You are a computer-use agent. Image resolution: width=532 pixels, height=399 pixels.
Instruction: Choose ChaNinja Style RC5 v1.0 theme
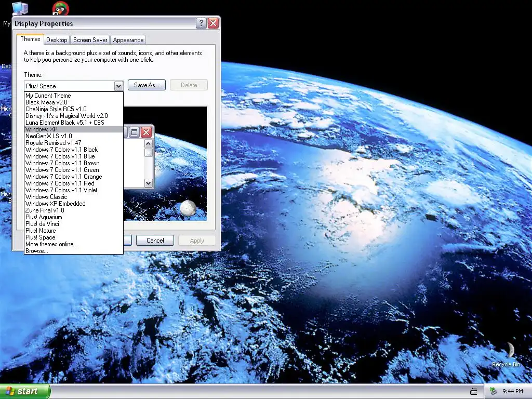[74, 109]
